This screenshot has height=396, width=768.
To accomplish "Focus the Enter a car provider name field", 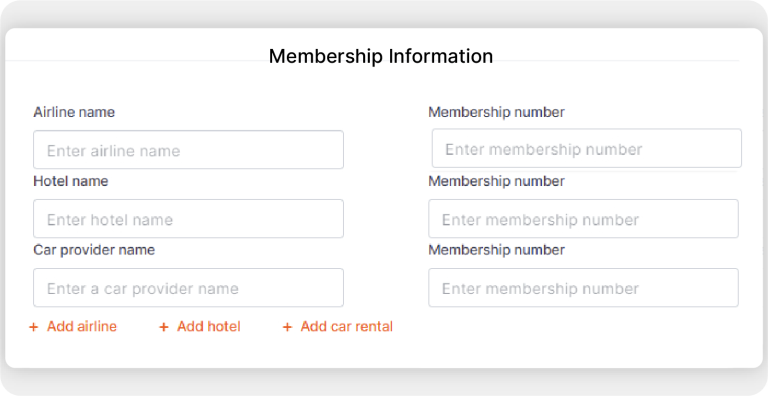I will point(189,288).
